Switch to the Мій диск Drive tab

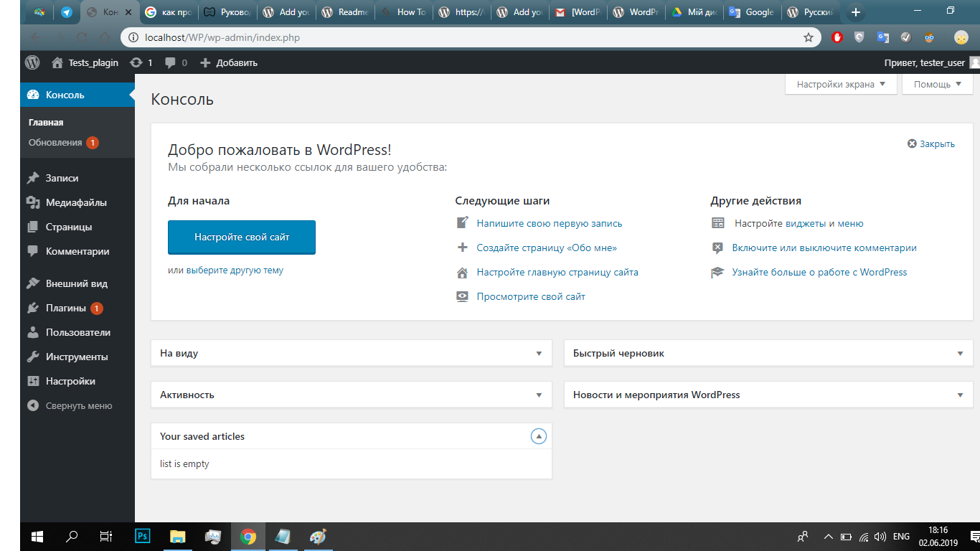pyautogui.click(x=694, y=12)
